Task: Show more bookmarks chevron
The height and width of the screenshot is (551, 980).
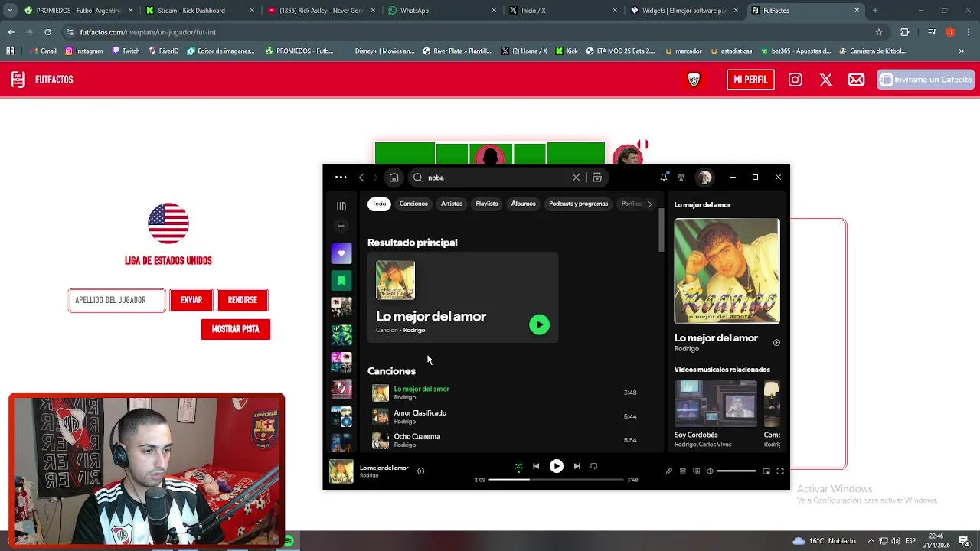Action: (x=962, y=51)
